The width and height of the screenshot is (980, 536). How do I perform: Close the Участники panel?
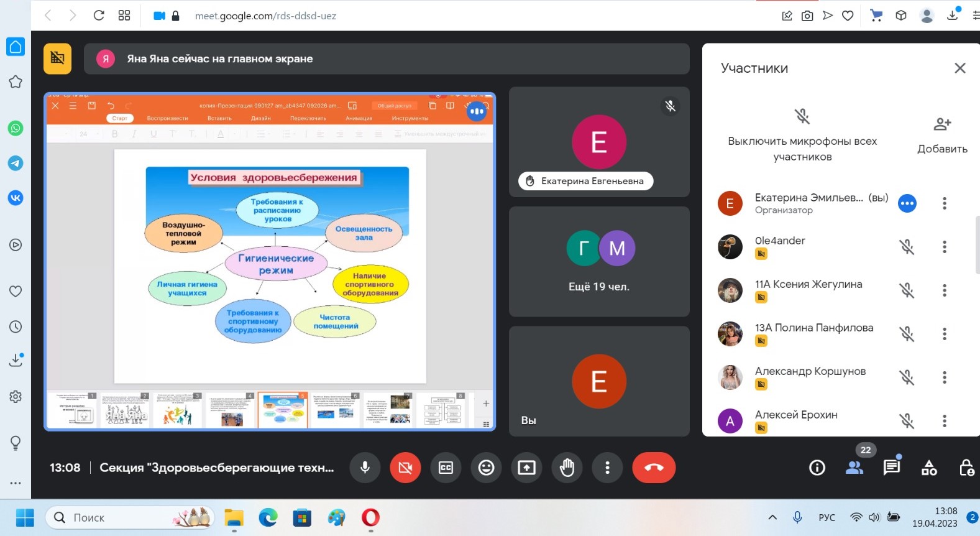tap(960, 68)
